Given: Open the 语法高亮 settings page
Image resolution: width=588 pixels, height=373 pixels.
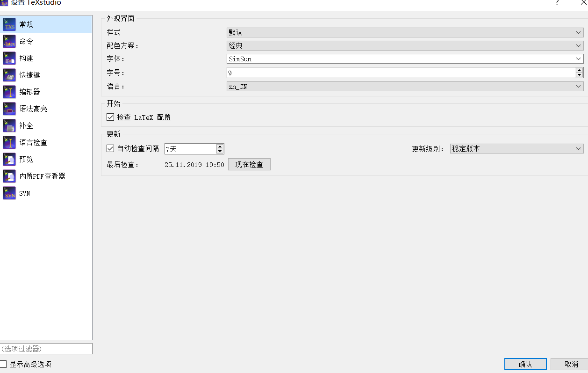Looking at the screenshot, I should click(46, 109).
